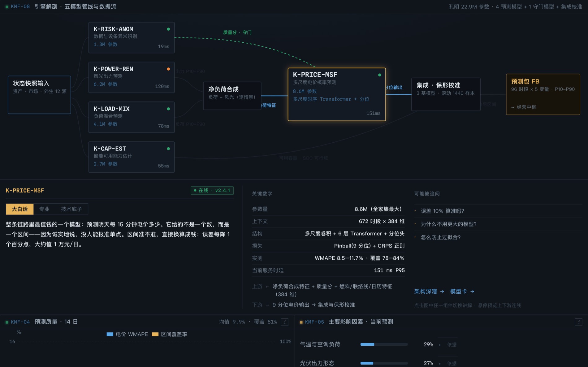Click the 光伏出力形态 influence bar
This screenshot has height=367, width=588.
pyautogui.click(x=384, y=363)
